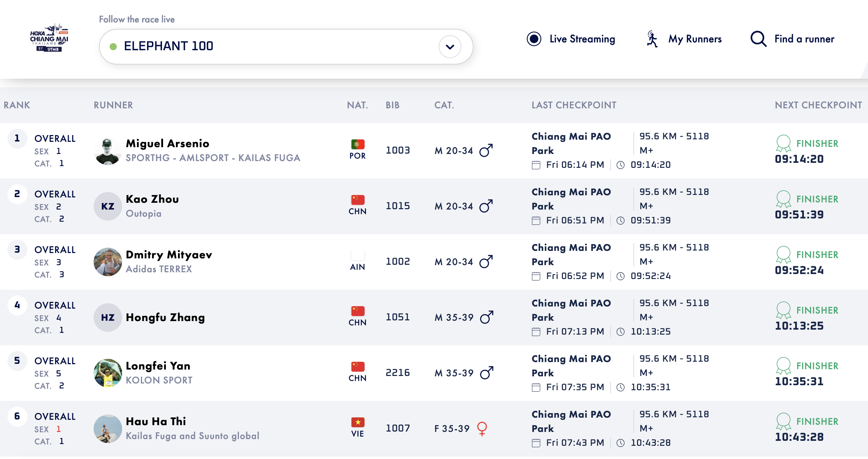This screenshot has width=868, height=459.
Task: Click Longfei Yan's profile photo
Action: coord(108,373)
